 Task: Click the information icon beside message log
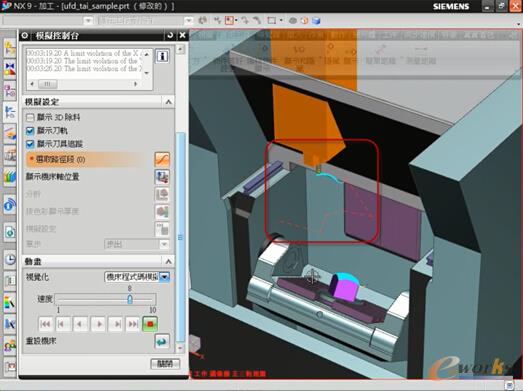[162, 56]
